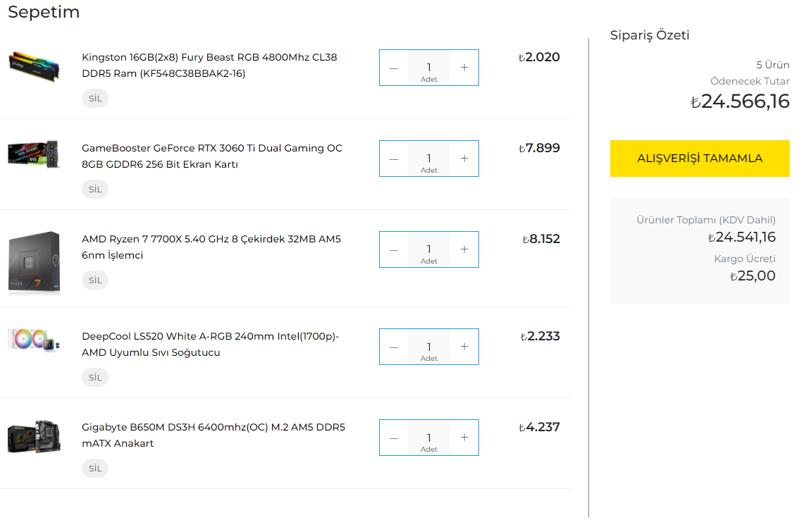This screenshot has height=532, width=799.
Task: Click quantity field of Kingston RAM row
Action: point(429,68)
